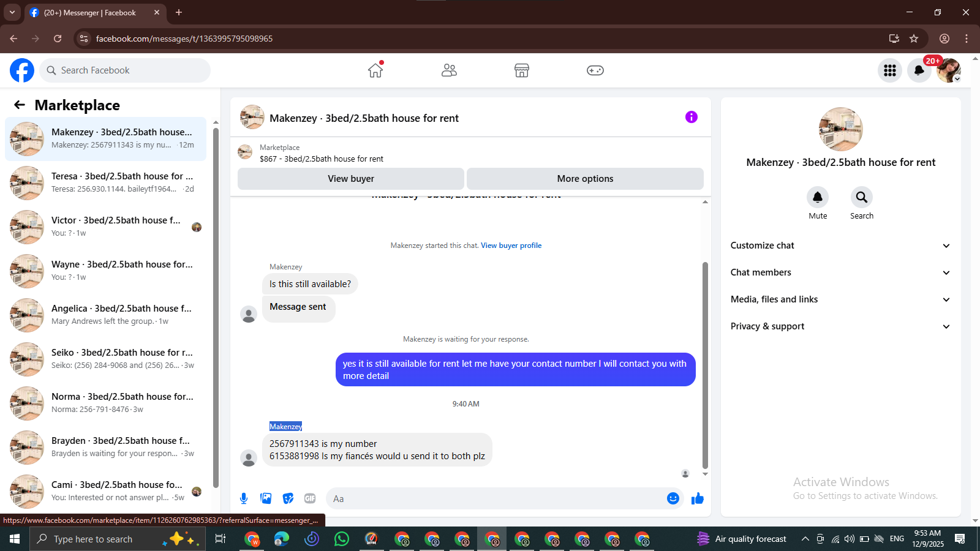Screen dimensions: 980x551
Task: Open Victor conversation in list
Action: pos(105,227)
